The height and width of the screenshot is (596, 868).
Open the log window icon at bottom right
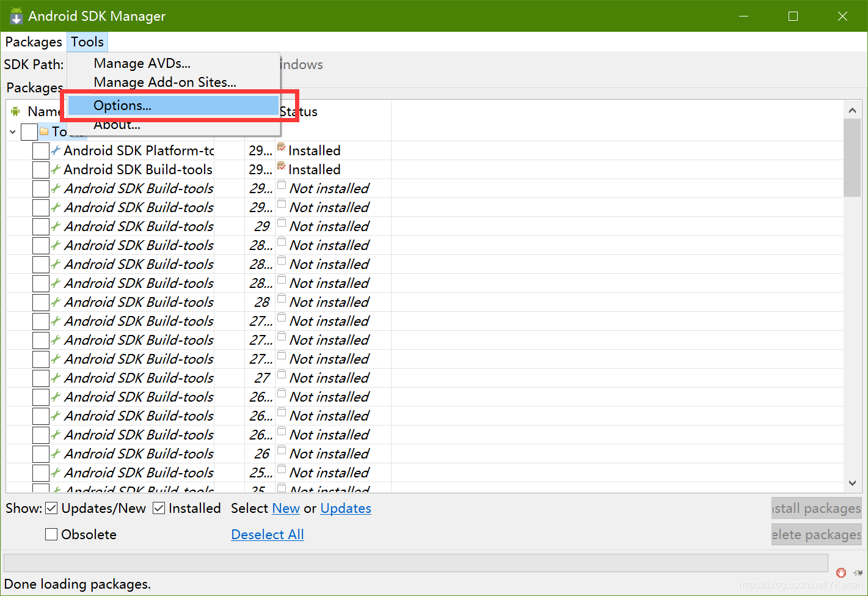(x=858, y=573)
